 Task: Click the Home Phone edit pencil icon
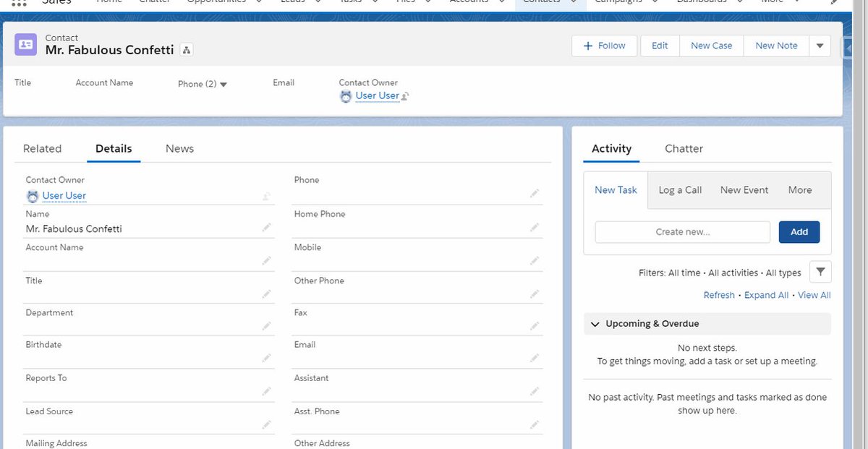coord(535,227)
